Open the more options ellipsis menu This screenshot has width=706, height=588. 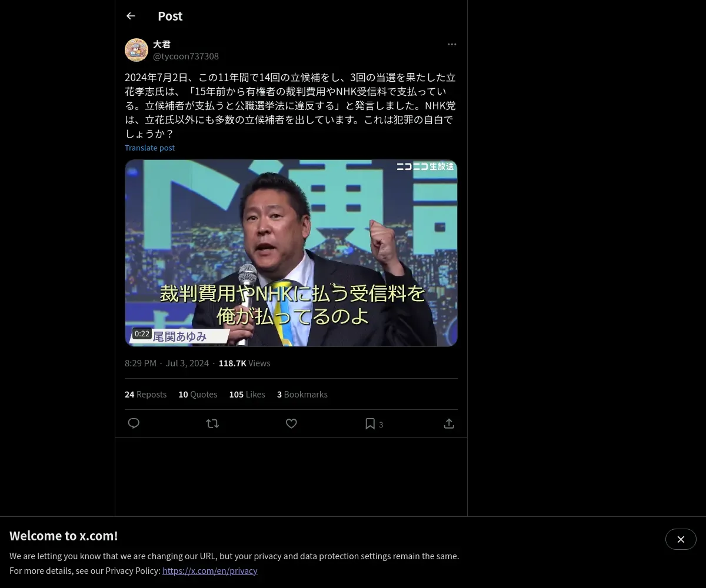[x=452, y=44]
